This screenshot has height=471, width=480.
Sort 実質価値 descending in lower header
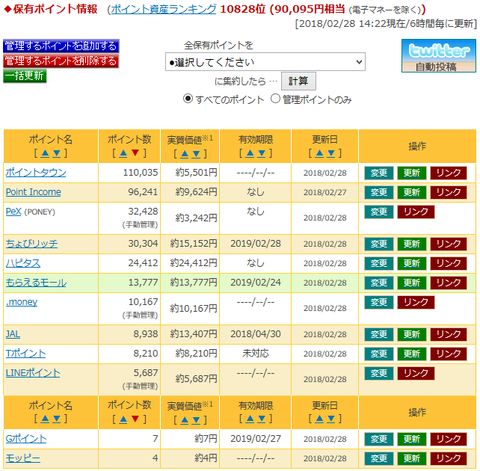[196, 419]
